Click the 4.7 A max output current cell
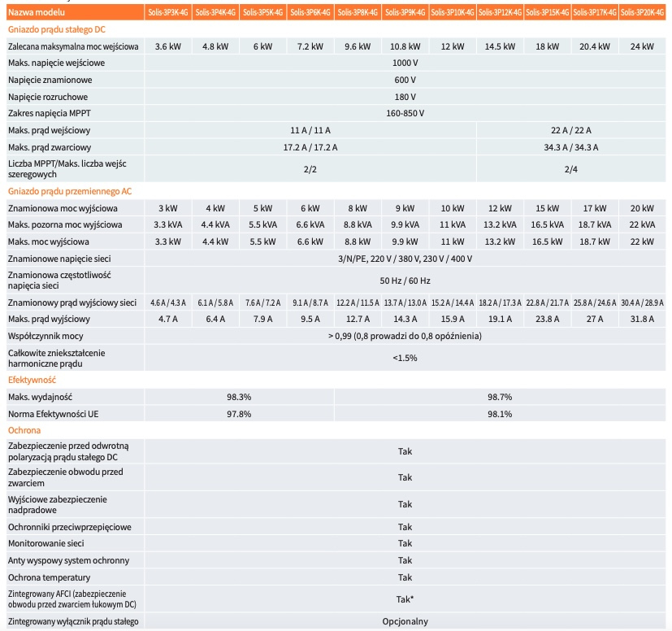This screenshot has height=631, width=672. [x=168, y=319]
